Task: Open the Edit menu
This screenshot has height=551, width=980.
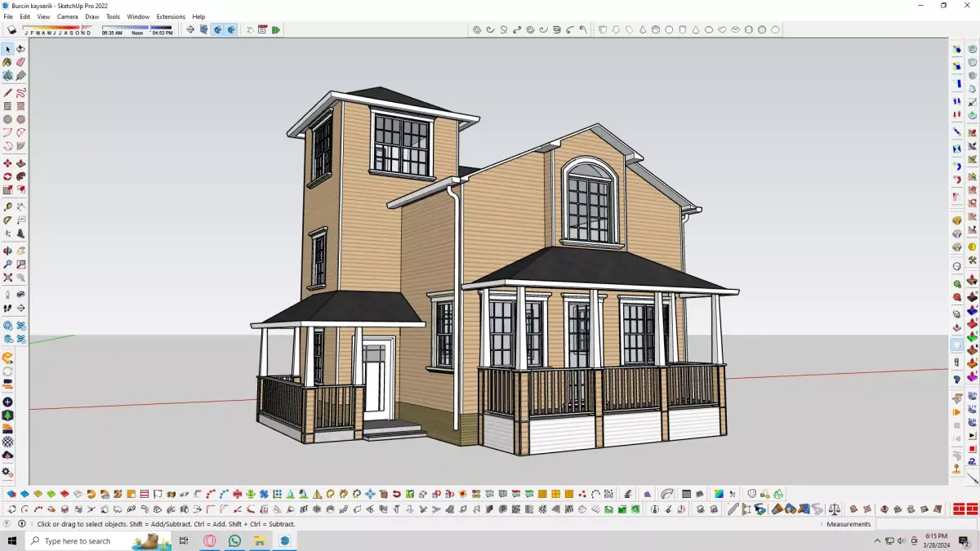Action: (x=25, y=16)
